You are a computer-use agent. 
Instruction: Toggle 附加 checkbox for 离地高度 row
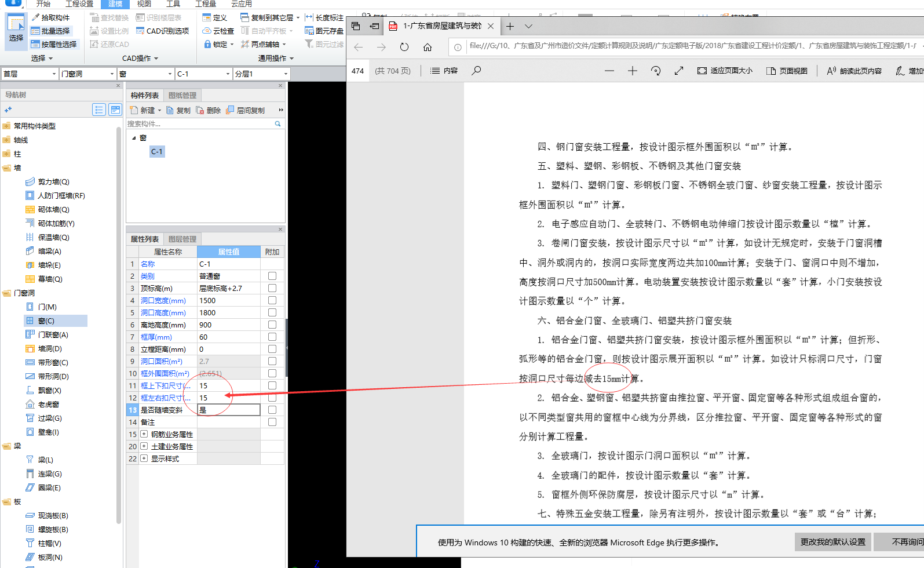point(272,325)
